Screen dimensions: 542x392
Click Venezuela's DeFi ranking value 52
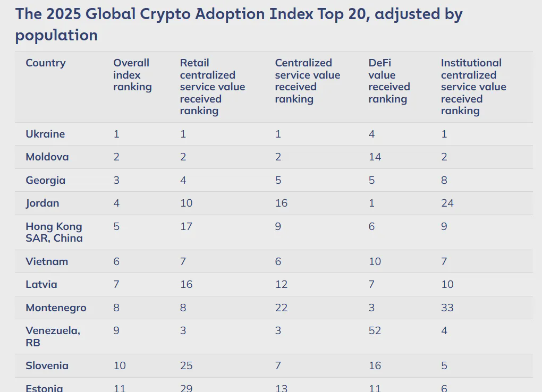(375, 331)
